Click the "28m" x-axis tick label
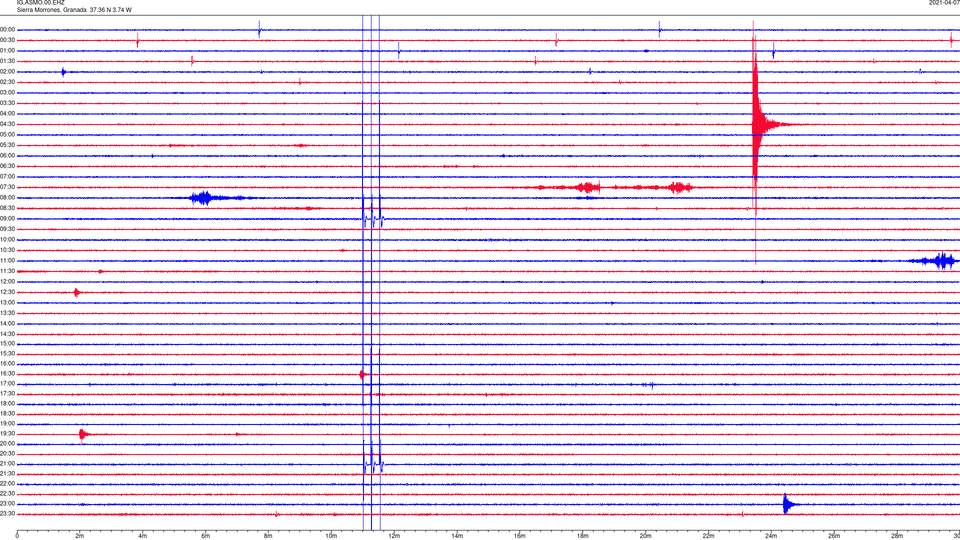 point(897,536)
